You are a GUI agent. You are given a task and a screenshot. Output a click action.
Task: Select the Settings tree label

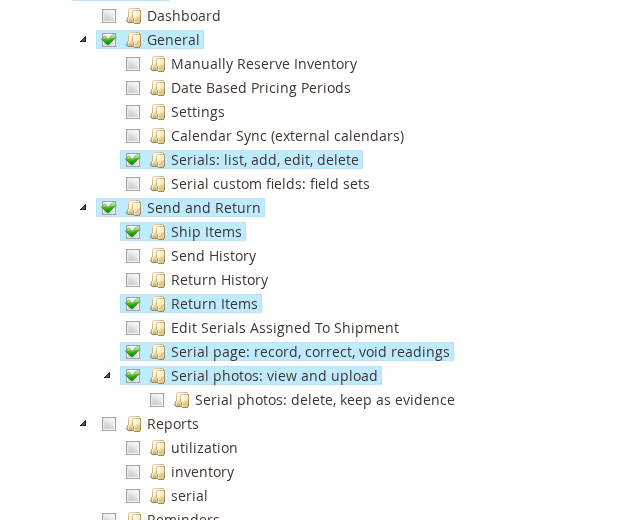click(x=198, y=112)
